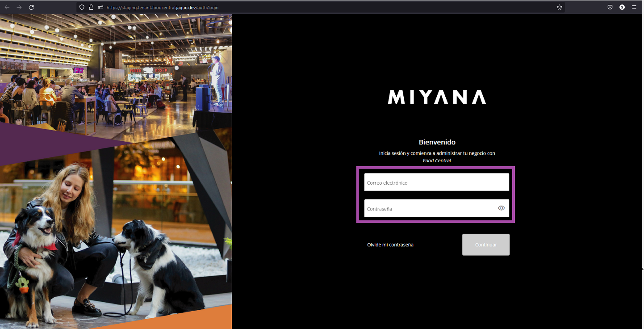This screenshot has height=329, width=644.
Task: Go forward with the browser forward arrow
Action: pos(19,7)
